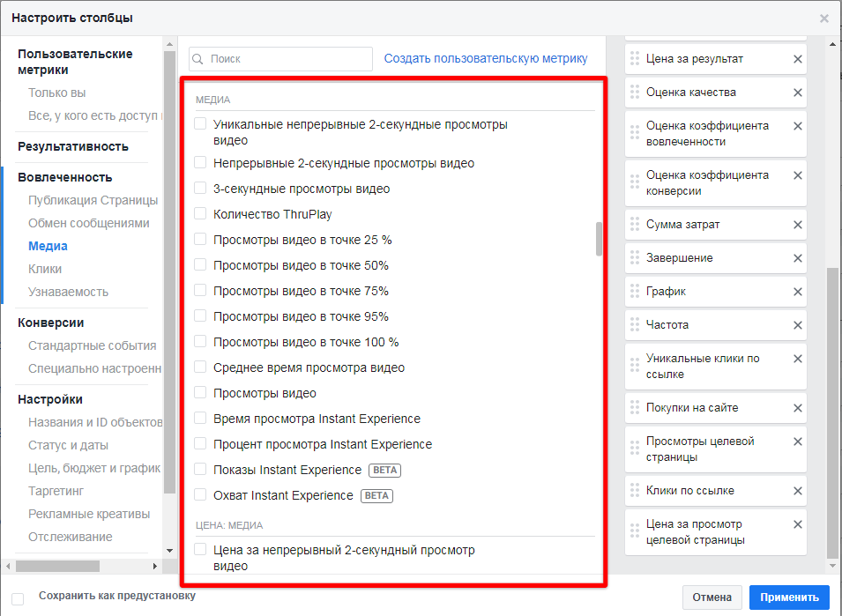The height and width of the screenshot is (616, 842).
Task: Click into the "Поиск" search field
Action: click(287, 59)
